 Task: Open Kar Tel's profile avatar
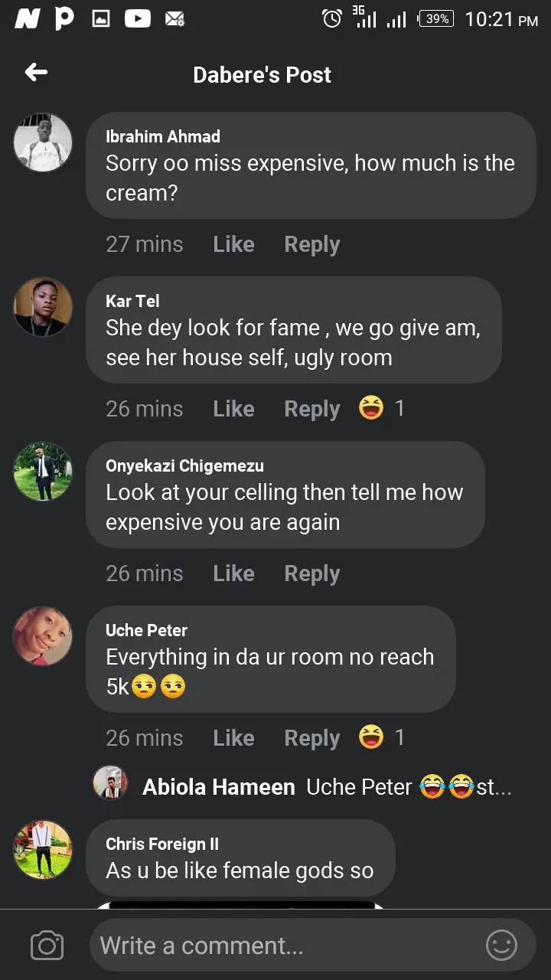coord(43,307)
